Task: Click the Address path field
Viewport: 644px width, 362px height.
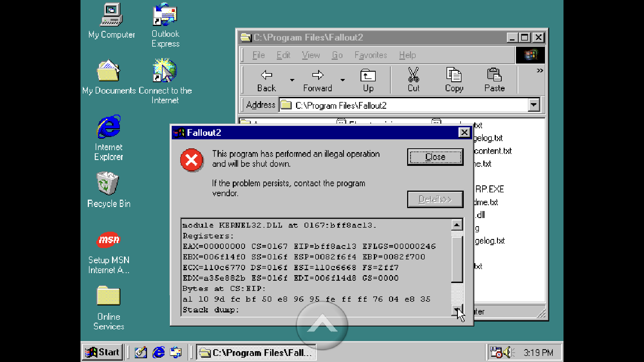Action: [x=404, y=105]
